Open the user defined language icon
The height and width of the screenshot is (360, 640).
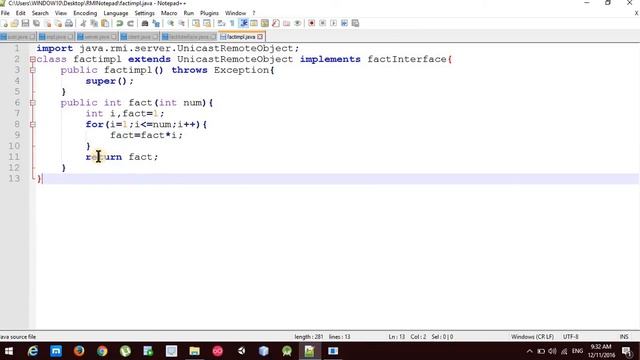[254, 23]
